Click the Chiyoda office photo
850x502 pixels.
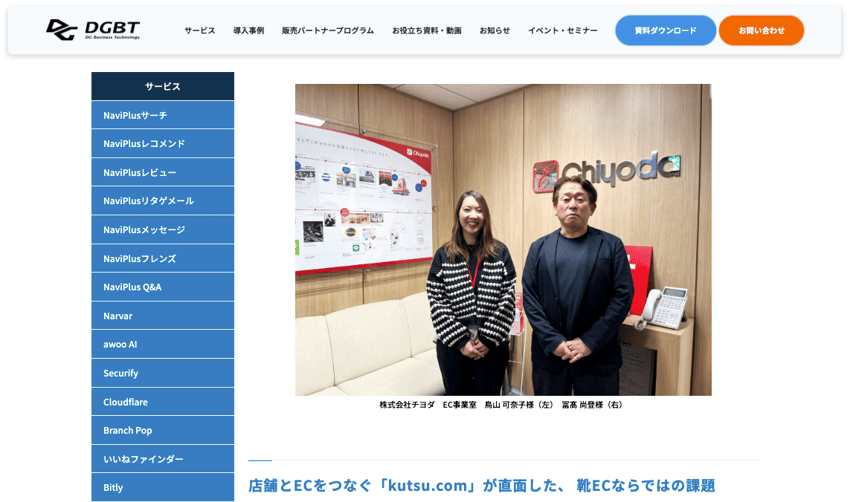[503, 240]
